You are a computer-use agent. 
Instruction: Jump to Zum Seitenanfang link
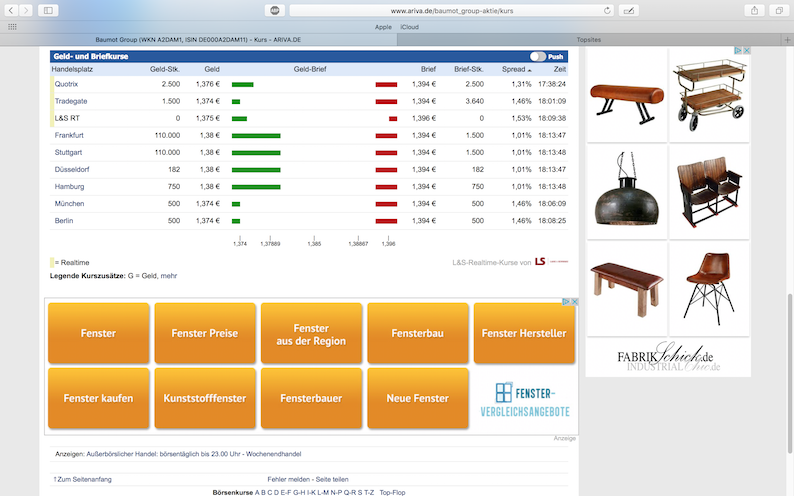[83, 479]
